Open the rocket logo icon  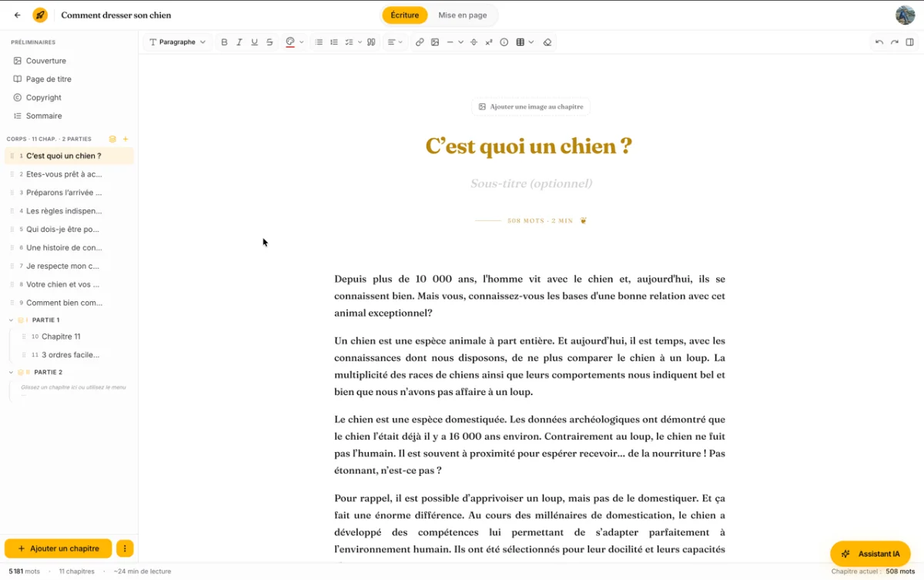click(x=40, y=15)
